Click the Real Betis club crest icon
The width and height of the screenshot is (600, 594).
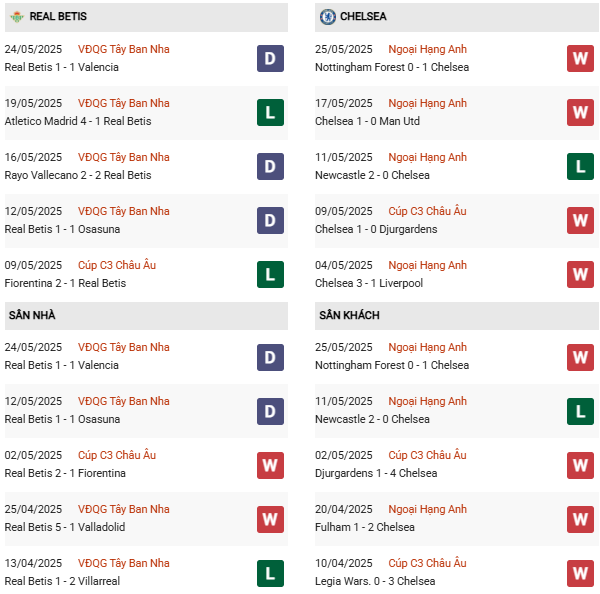tap(17, 16)
